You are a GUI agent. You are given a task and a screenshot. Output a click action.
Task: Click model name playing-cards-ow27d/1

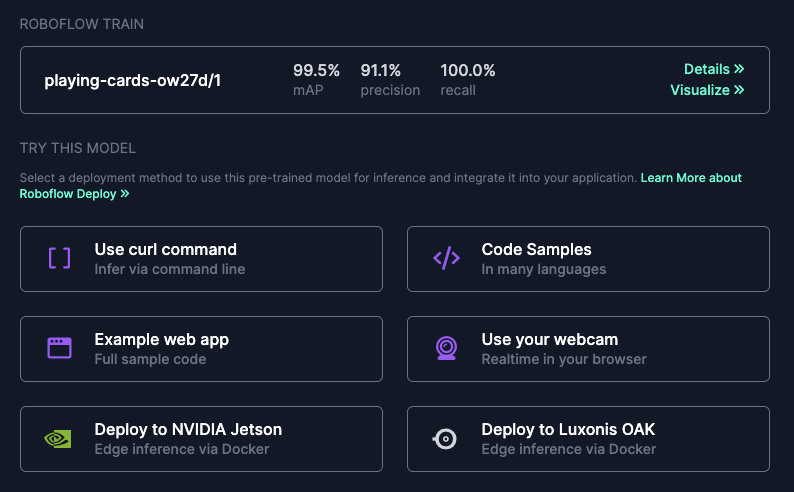pyautogui.click(x=133, y=80)
